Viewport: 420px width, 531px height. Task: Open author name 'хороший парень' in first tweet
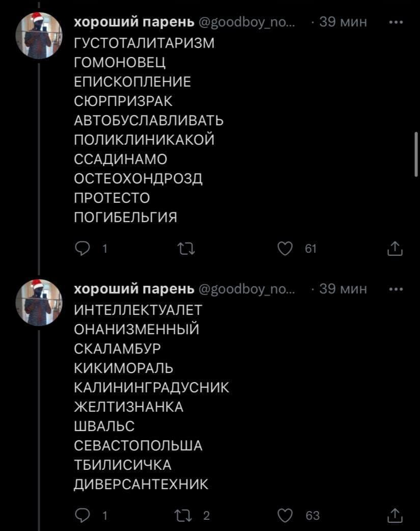[x=134, y=22]
